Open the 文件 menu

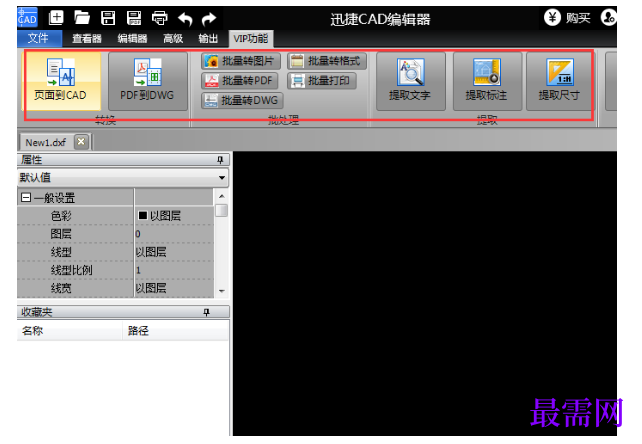(x=39, y=39)
